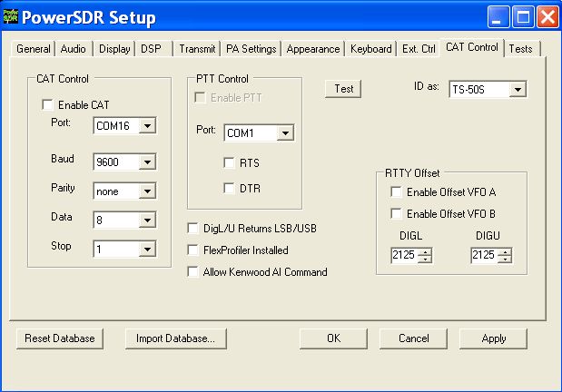Switch to the Audio tab
The width and height of the screenshot is (562, 392).
click(74, 49)
